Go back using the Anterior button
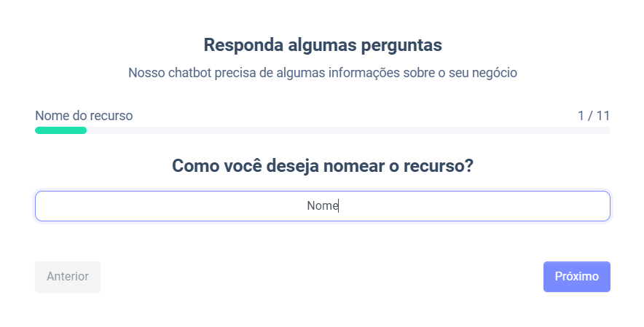644x327 pixels. tap(68, 277)
